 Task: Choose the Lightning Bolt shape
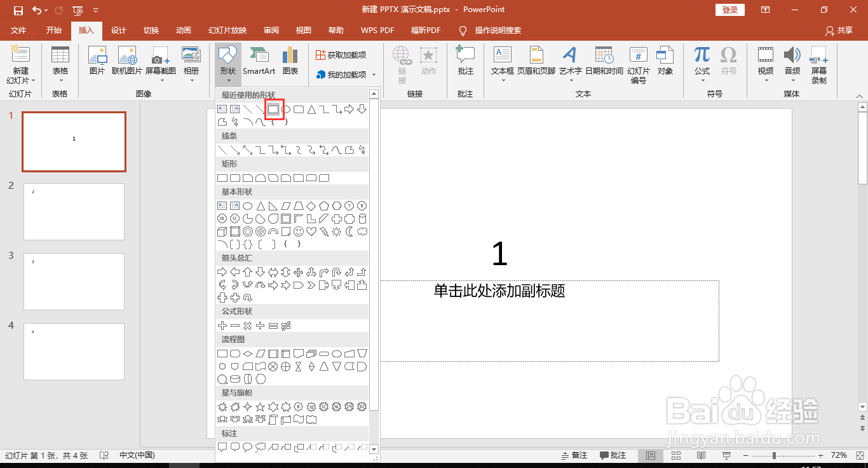click(324, 231)
